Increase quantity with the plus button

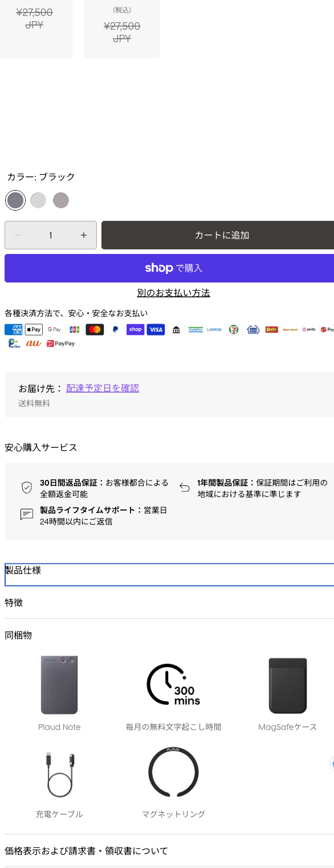click(x=84, y=235)
